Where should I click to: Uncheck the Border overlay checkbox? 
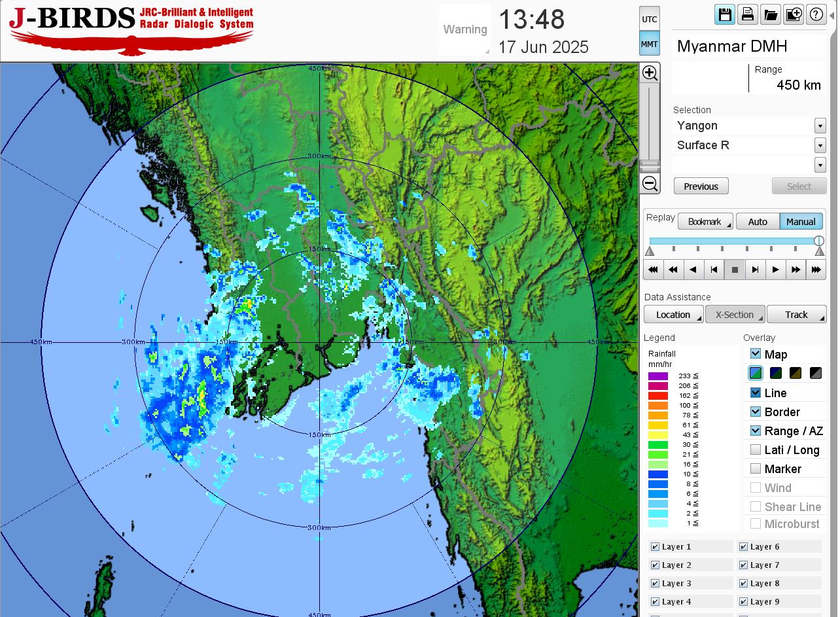(756, 412)
